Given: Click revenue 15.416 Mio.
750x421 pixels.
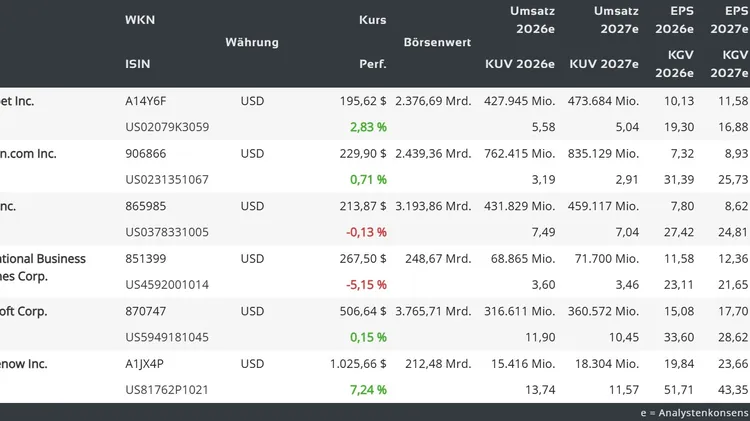Looking at the screenshot, I should (523, 365).
